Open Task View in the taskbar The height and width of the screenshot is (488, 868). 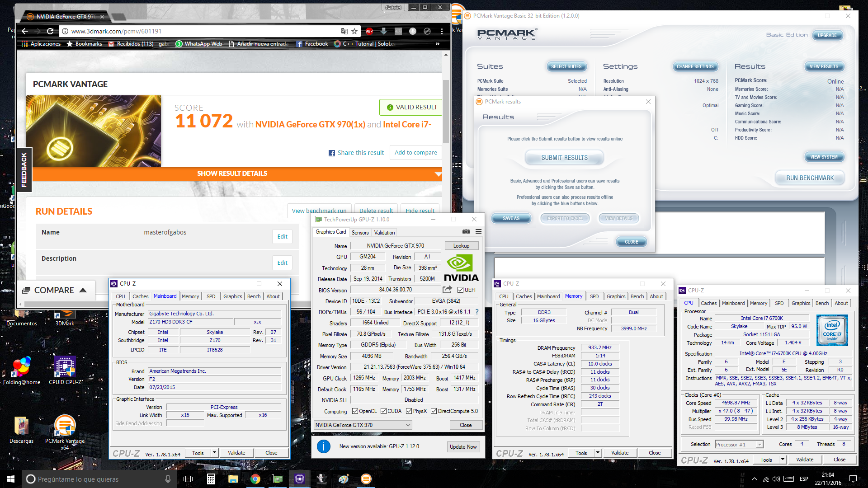click(188, 479)
